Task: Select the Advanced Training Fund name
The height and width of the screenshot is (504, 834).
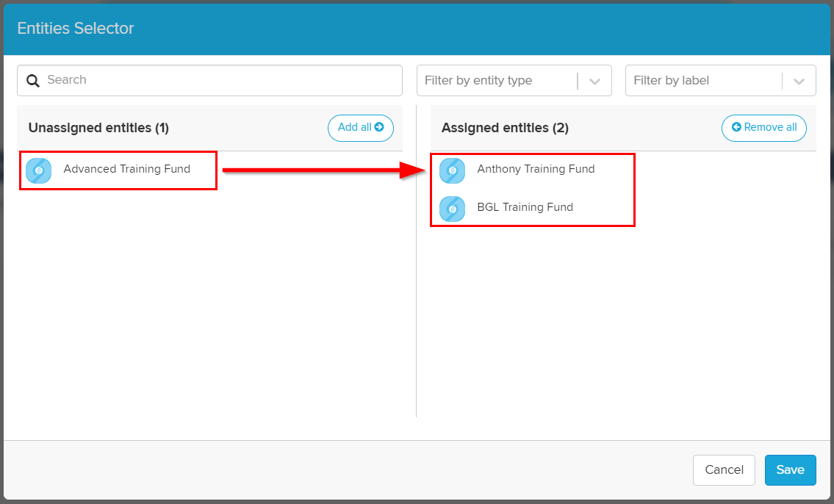Action: [x=126, y=169]
